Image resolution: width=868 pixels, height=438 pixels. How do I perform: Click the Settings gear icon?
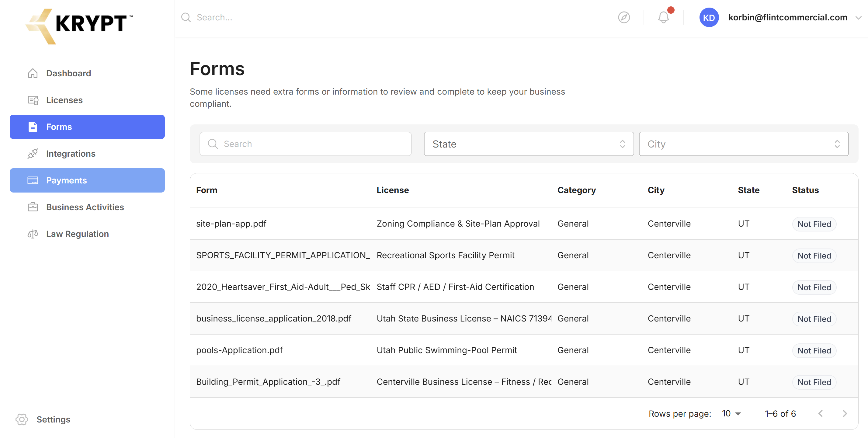click(22, 419)
